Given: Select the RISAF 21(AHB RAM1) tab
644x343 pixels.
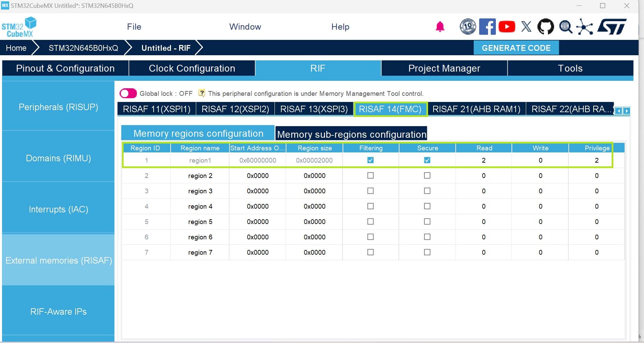Looking at the screenshot, I should 476,109.
